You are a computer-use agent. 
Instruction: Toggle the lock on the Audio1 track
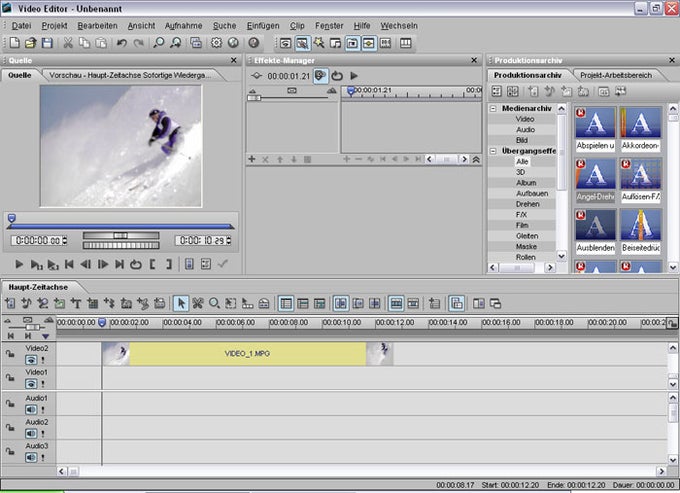(x=10, y=404)
